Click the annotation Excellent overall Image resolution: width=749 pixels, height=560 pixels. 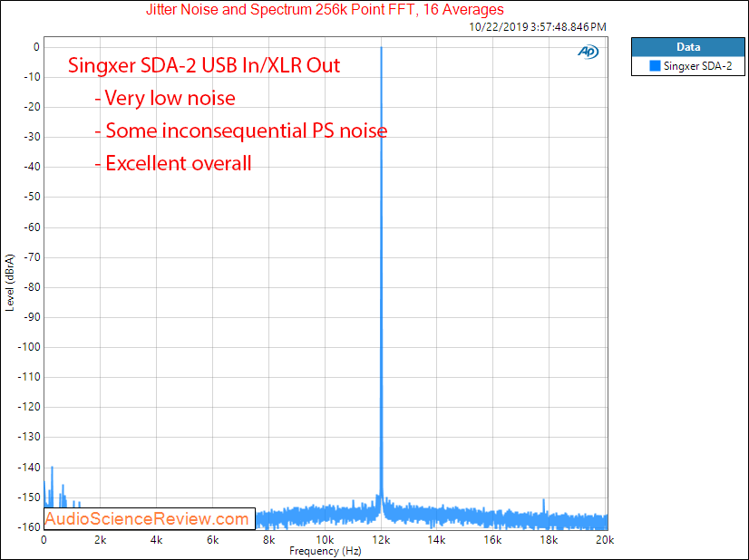pyautogui.click(x=173, y=163)
